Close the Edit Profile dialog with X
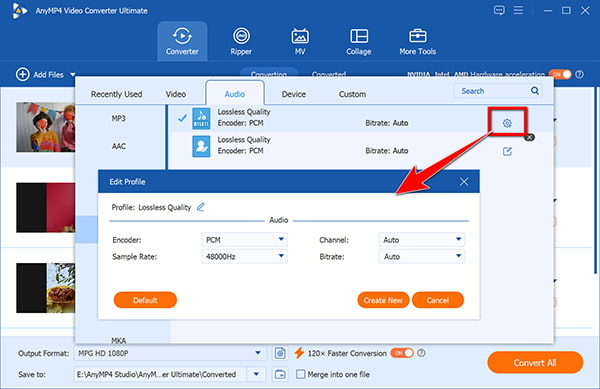 point(464,182)
